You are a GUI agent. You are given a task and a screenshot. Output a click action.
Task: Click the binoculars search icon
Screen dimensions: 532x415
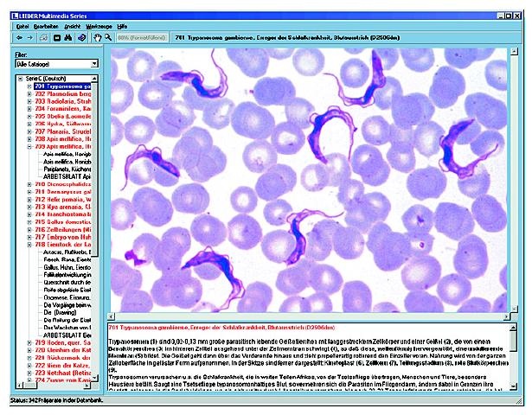(69, 39)
